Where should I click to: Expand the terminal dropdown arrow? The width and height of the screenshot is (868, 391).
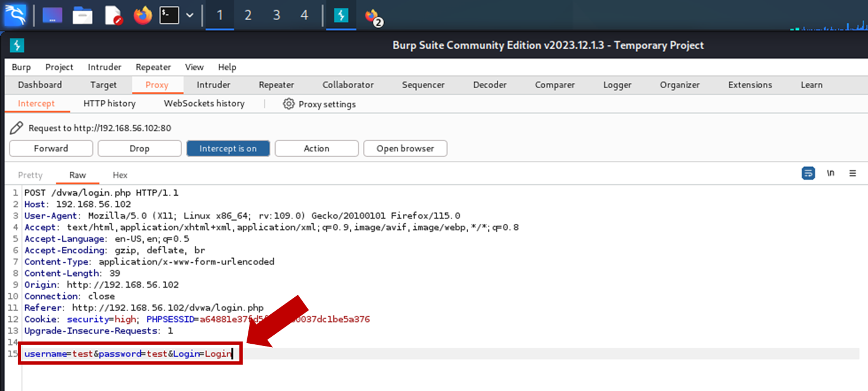click(x=190, y=16)
